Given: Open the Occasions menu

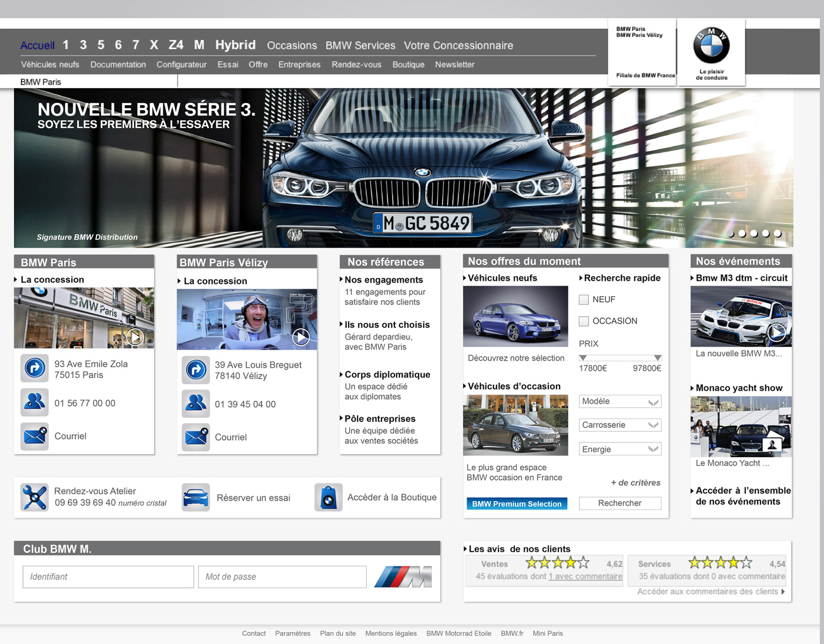Looking at the screenshot, I should 292,45.
